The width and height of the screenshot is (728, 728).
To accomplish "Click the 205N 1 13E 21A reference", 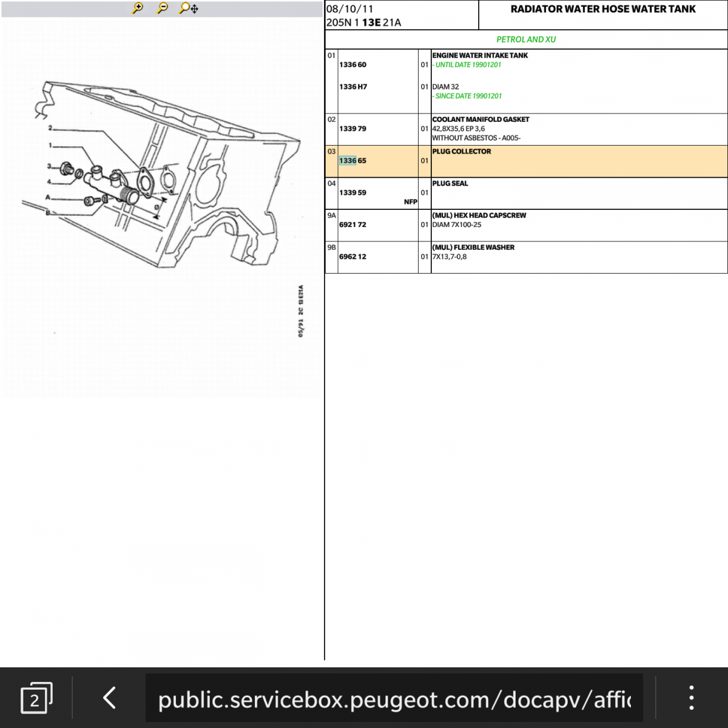I will (363, 22).
